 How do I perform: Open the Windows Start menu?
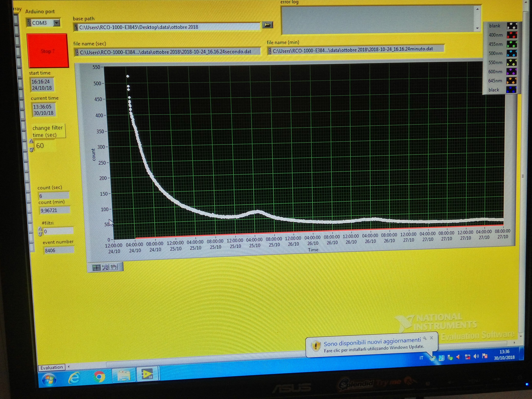pyautogui.click(x=49, y=380)
